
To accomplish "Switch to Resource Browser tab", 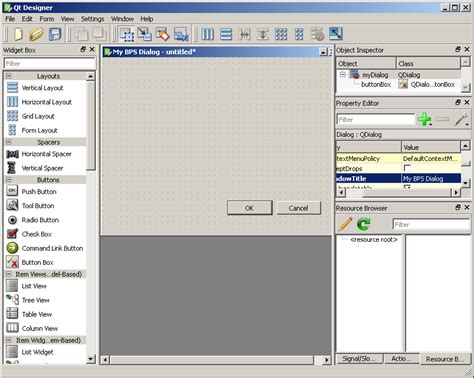I will 445,359.
